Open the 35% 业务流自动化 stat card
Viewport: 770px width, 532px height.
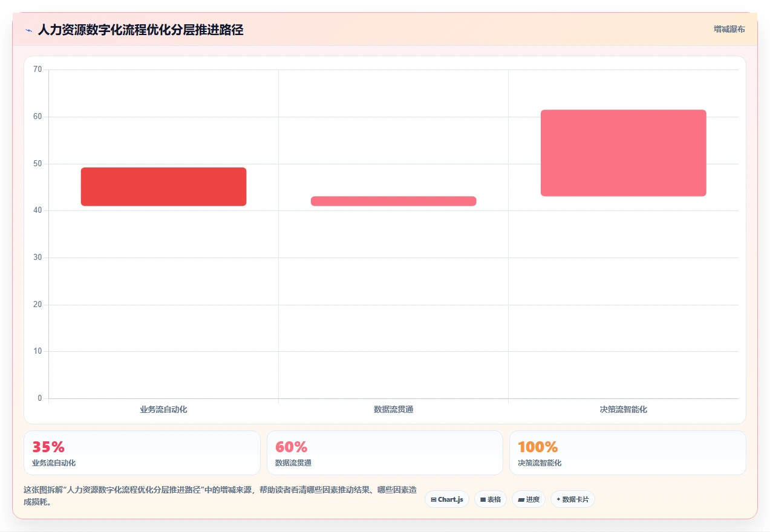[x=142, y=453]
